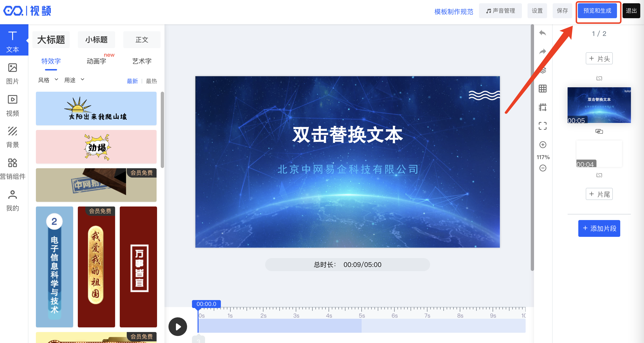The height and width of the screenshot is (343, 644).
Task: Click the crop canvas icon
Action: pos(542,107)
